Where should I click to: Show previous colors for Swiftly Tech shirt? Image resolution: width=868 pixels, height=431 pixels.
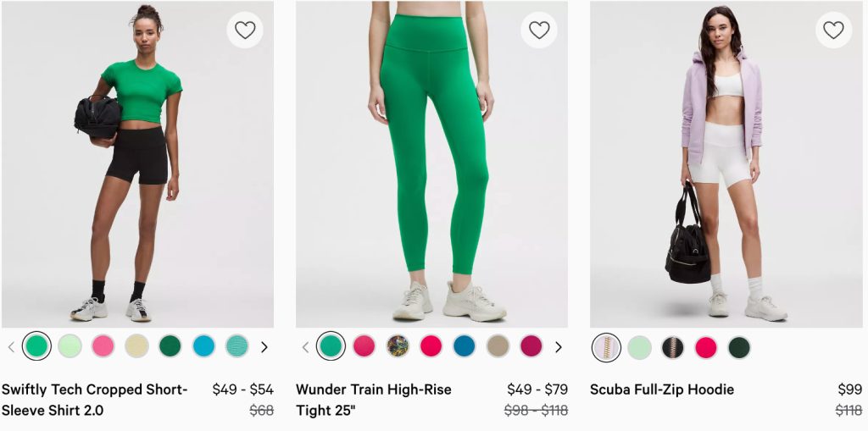click(x=11, y=347)
